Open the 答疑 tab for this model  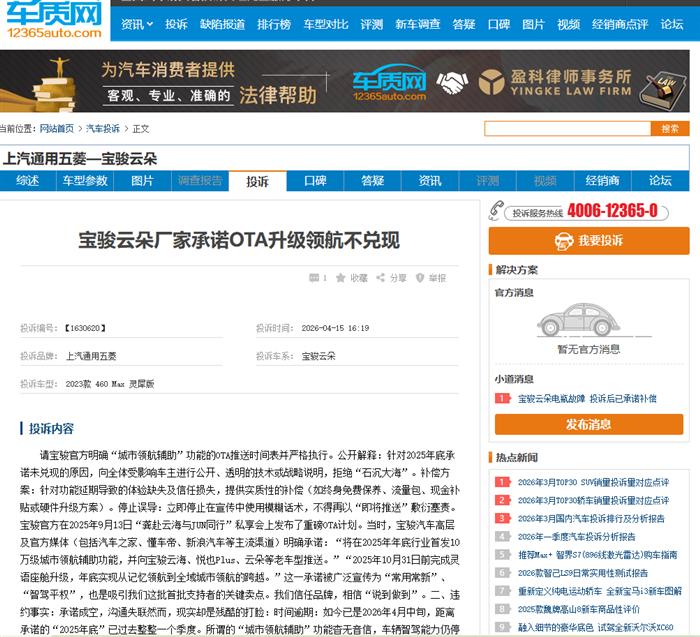click(x=373, y=181)
